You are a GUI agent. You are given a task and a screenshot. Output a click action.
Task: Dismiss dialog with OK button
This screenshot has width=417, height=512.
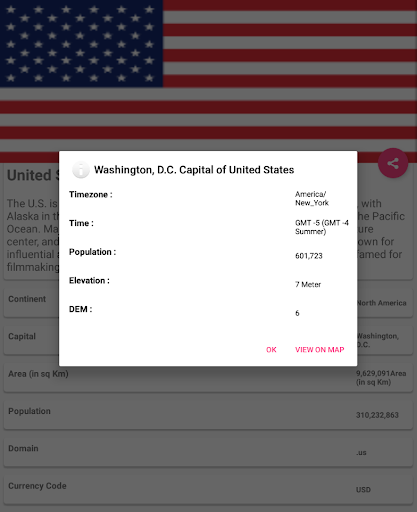(271, 350)
